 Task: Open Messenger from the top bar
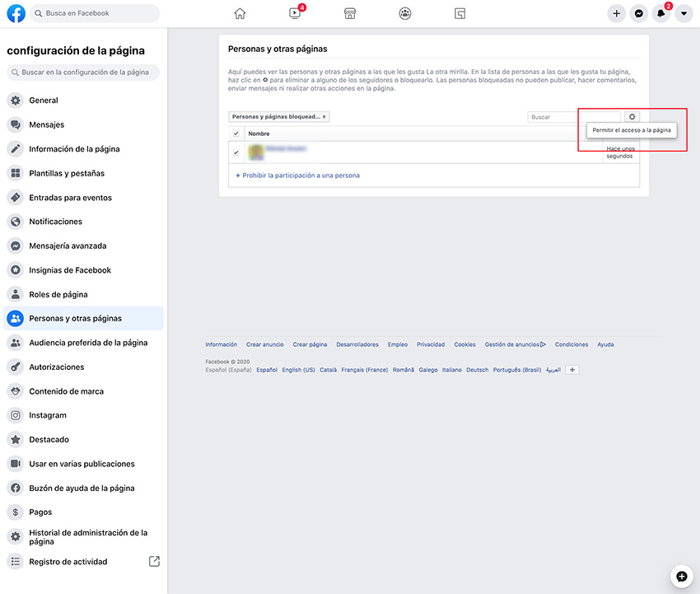(638, 13)
